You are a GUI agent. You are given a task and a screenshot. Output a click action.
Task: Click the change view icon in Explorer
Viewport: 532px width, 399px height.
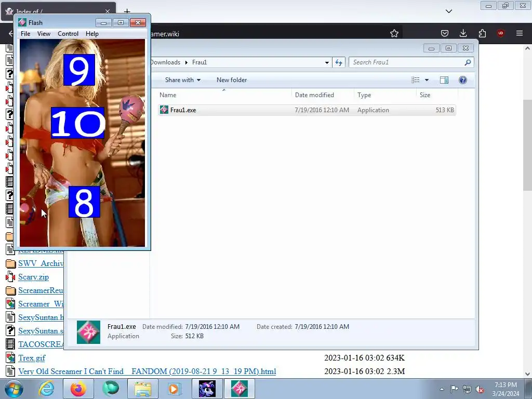[x=416, y=80]
